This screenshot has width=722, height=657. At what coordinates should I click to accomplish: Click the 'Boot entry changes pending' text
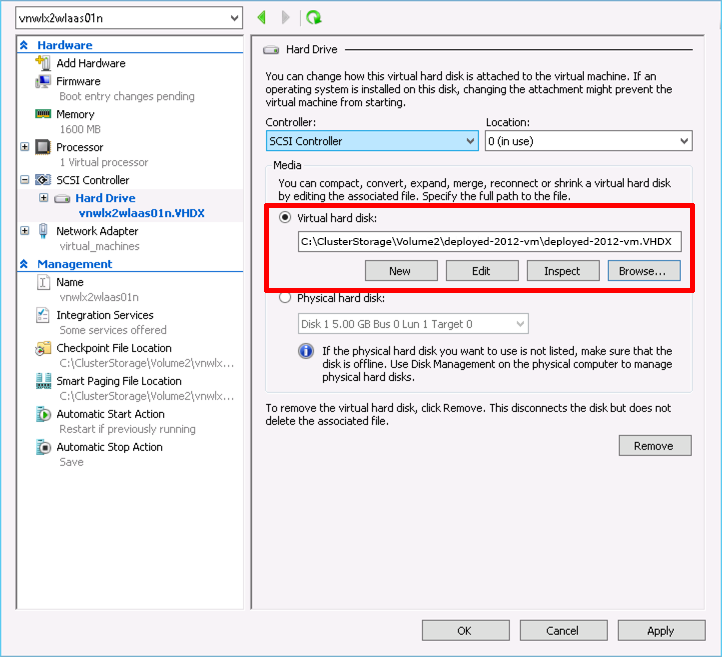click(127, 96)
